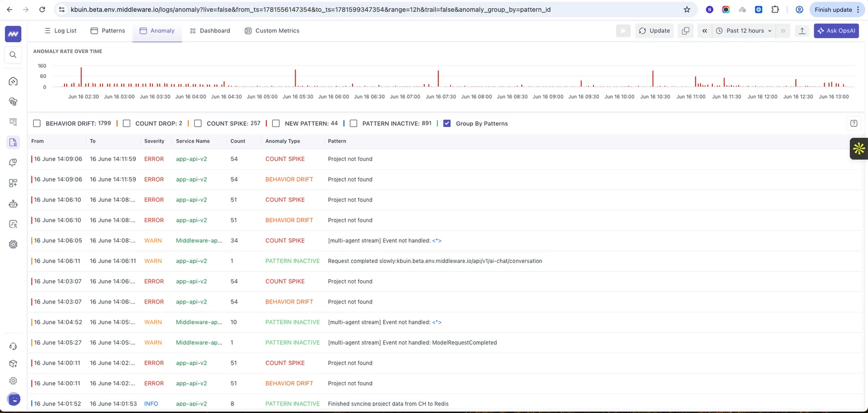Open the browser extensions puzzle icon

775,10
